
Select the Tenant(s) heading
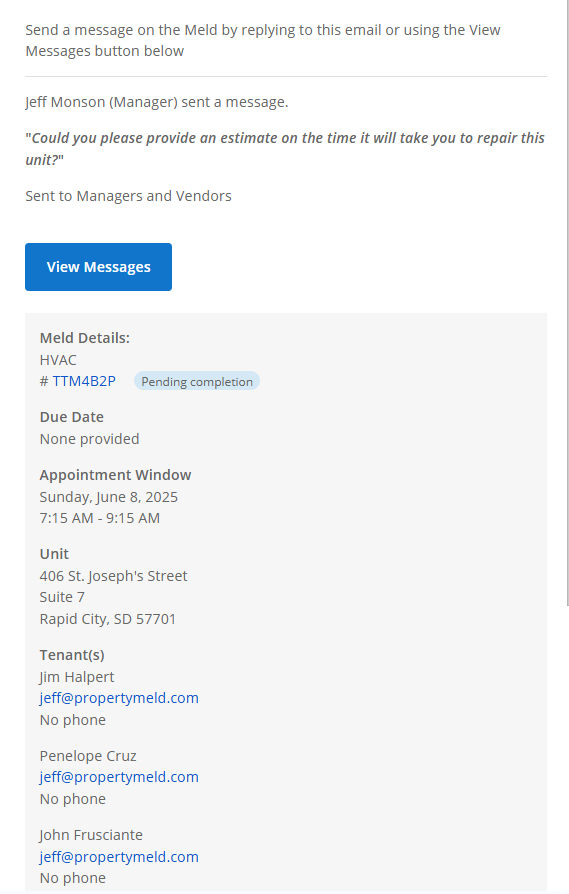pyautogui.click(x=72, y=655)
